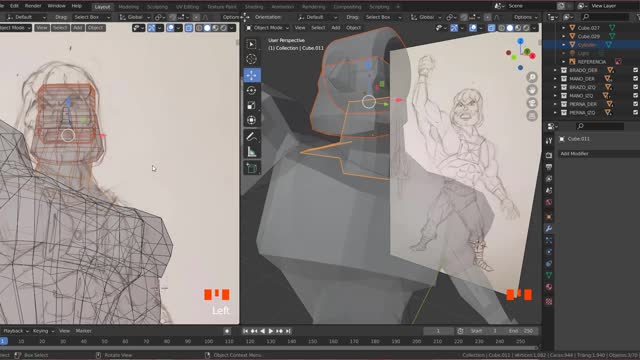640x360 pixels.
Task: Open the View Layer properties tab
Action: click(549, 179)
